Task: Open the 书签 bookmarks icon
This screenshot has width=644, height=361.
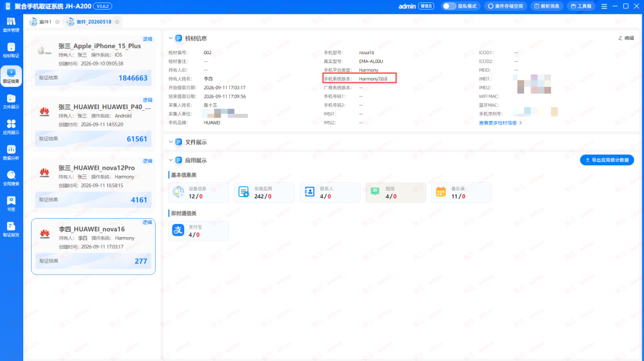Action: [11, 204]
